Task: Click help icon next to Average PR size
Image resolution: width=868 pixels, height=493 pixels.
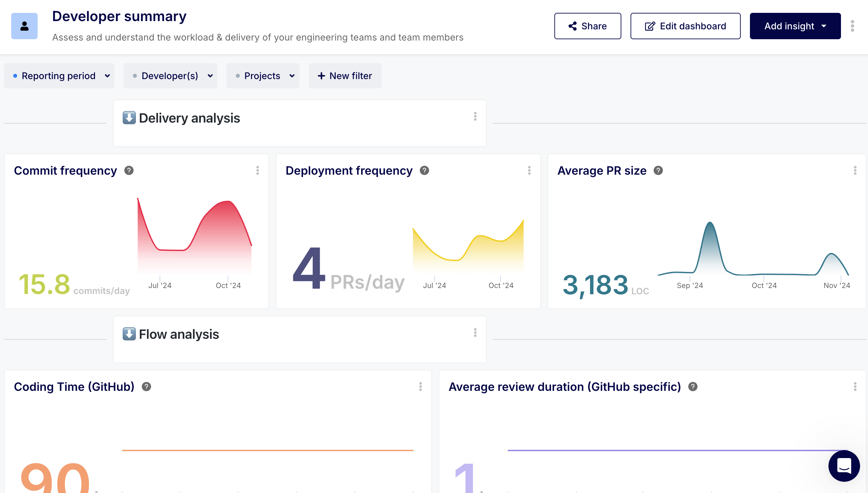Action: [x=658, y=170]
